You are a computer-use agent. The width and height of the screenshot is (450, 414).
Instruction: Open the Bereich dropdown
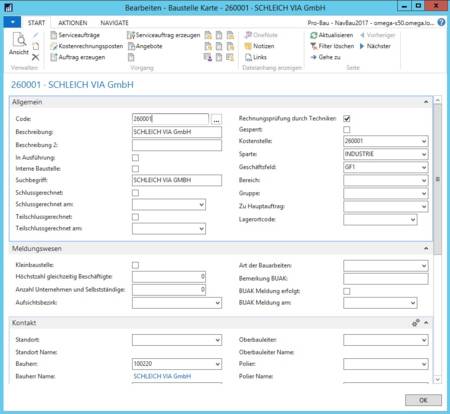424,180
